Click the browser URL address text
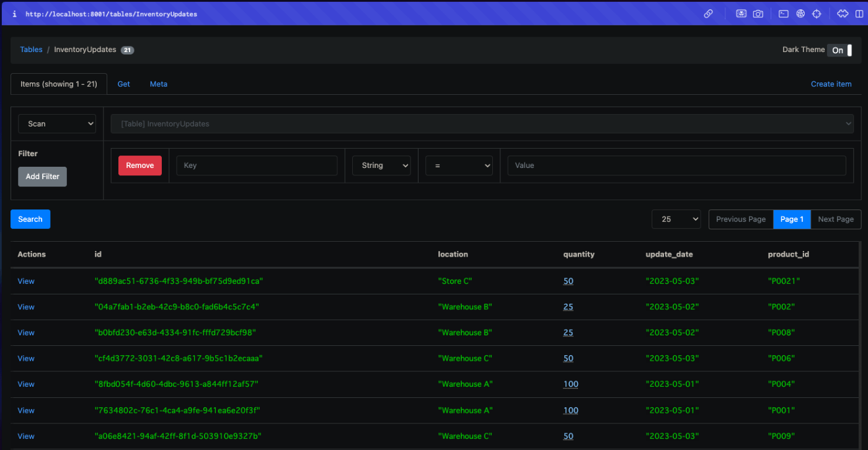This screenshot has width=868, height=450. pyautogui.click(x=111, y=14)
